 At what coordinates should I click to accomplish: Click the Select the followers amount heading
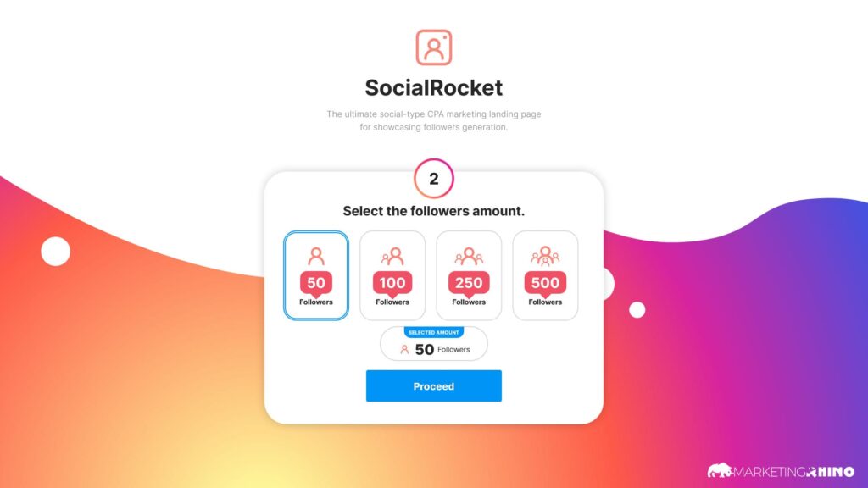(x=433, y=211)
